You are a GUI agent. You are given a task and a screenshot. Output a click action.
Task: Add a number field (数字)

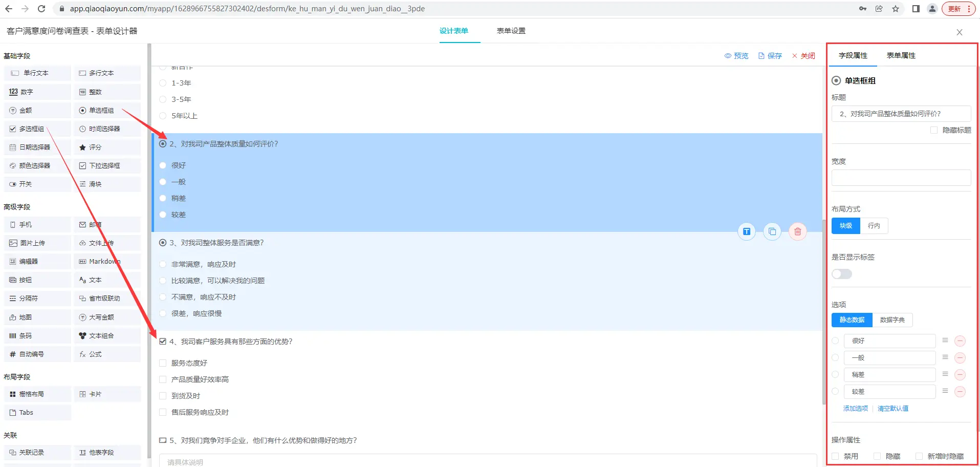coord(37,92)
